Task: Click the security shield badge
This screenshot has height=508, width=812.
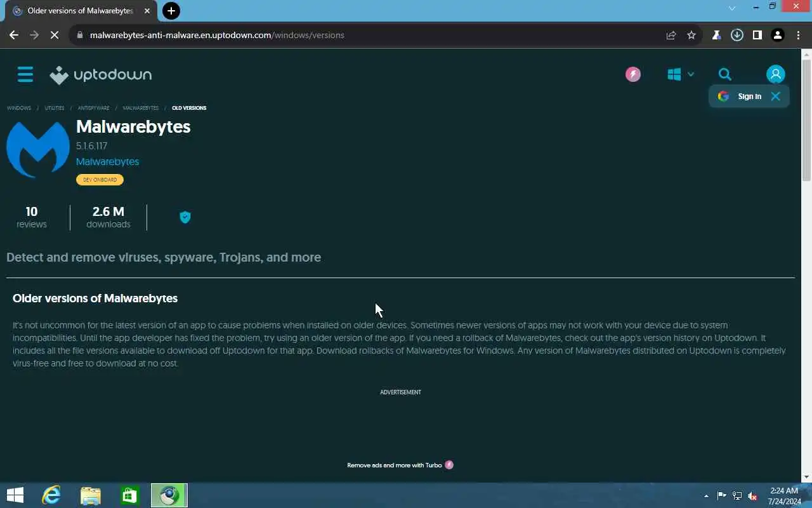Action: (x=185, y=217)
